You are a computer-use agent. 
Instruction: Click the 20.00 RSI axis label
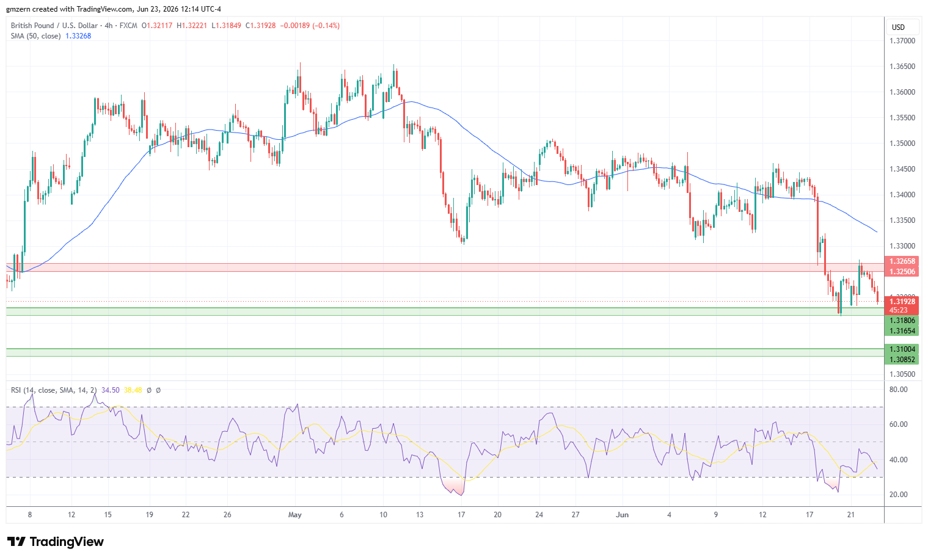tap(899, 495)
